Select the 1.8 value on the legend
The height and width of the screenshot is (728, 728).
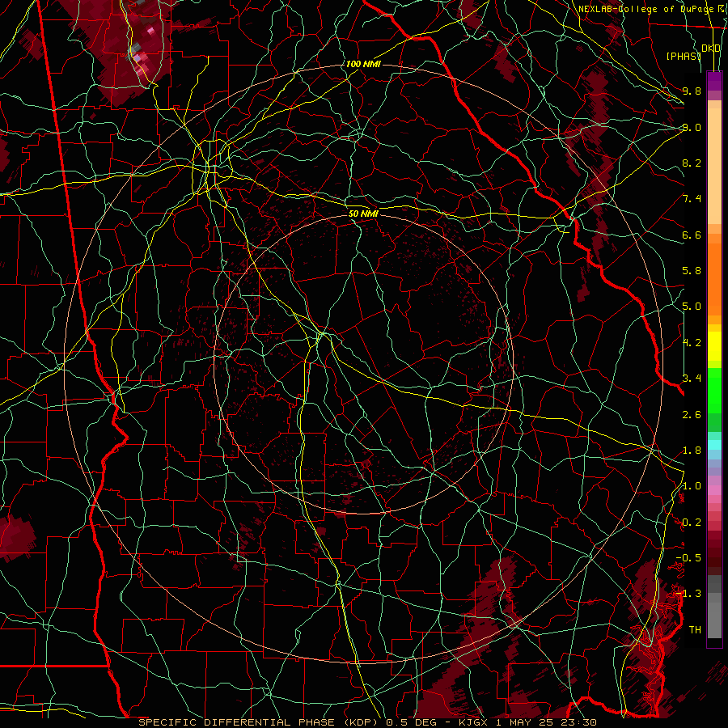tap(692, 451)
